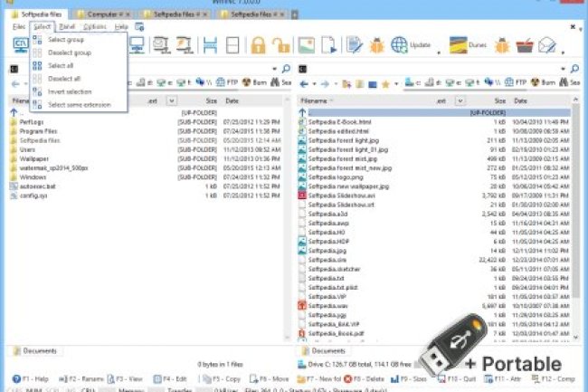Click the right panel search magnifier
This screenshot has width=588, height=392.
coord(574,69)
